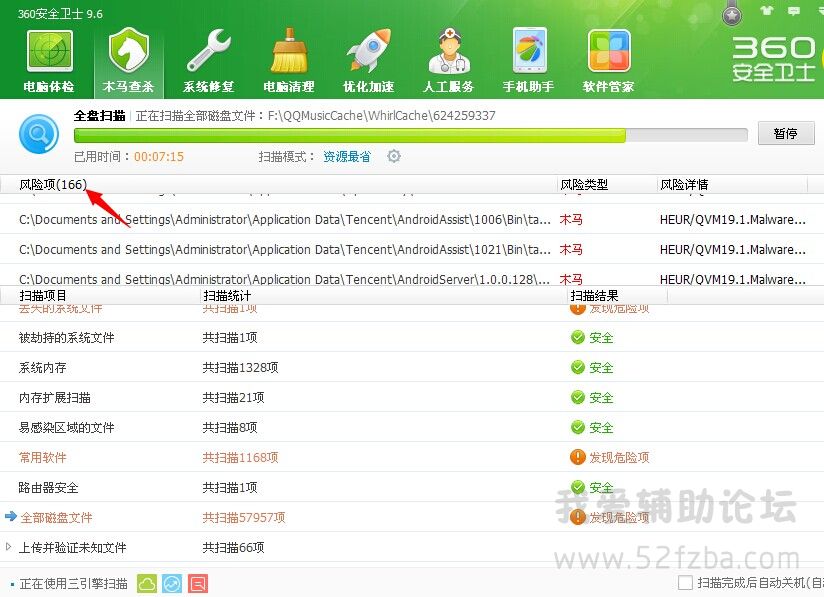Click 共扫描1168项 statistic
This screenshot has height=597, width=824.
pos(240,457)
